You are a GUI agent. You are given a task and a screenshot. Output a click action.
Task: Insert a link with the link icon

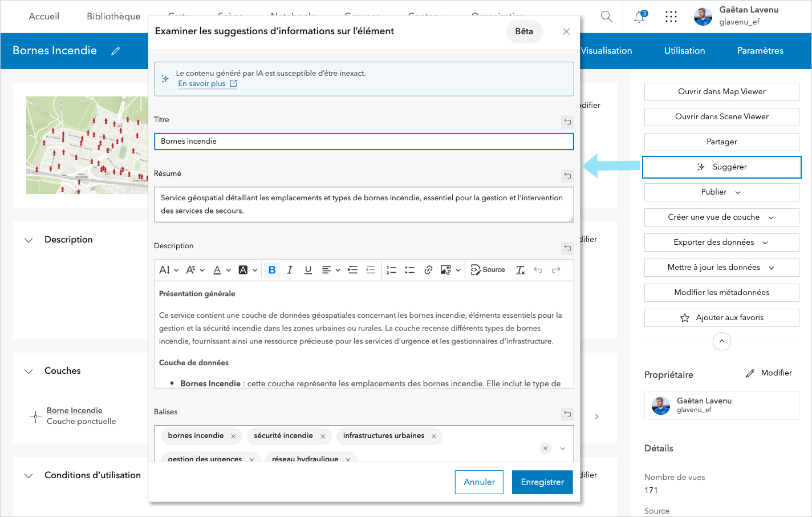pyautogui.click(x=428, y=270)
